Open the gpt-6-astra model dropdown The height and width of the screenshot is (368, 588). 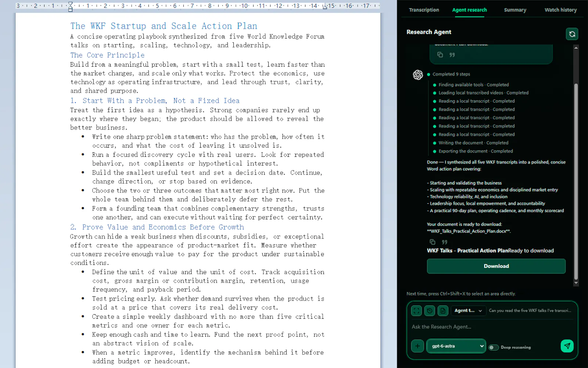coord(456,346)
